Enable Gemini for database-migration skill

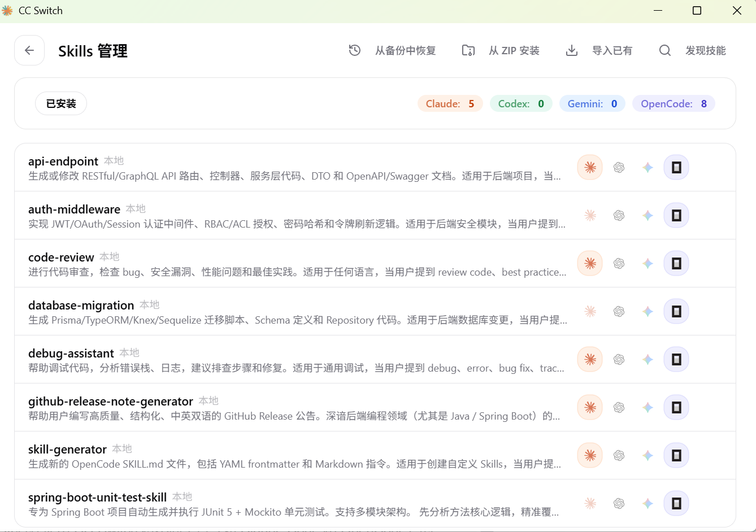point(648,311)
